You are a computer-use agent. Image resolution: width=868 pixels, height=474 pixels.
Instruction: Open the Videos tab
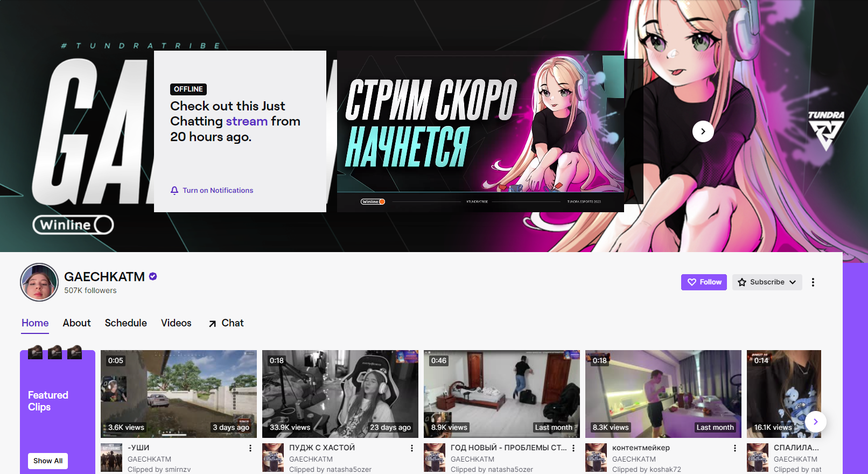[176, 323]
